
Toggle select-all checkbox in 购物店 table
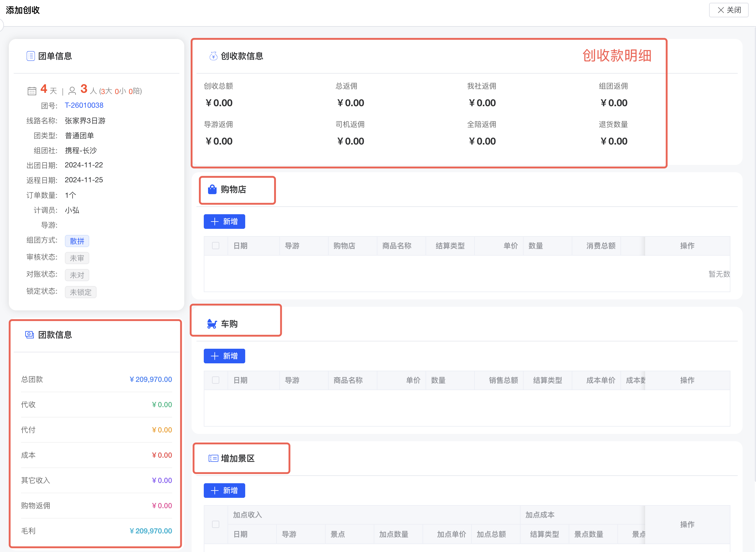click(x=216, y=246)
